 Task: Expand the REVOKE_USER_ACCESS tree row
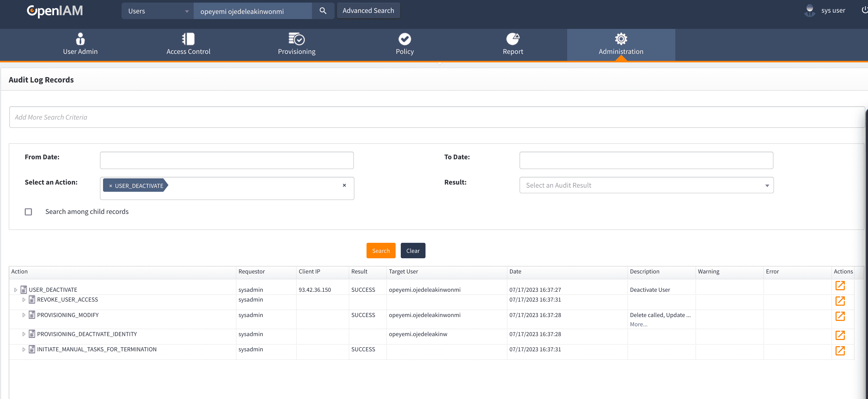pos(24,300)
